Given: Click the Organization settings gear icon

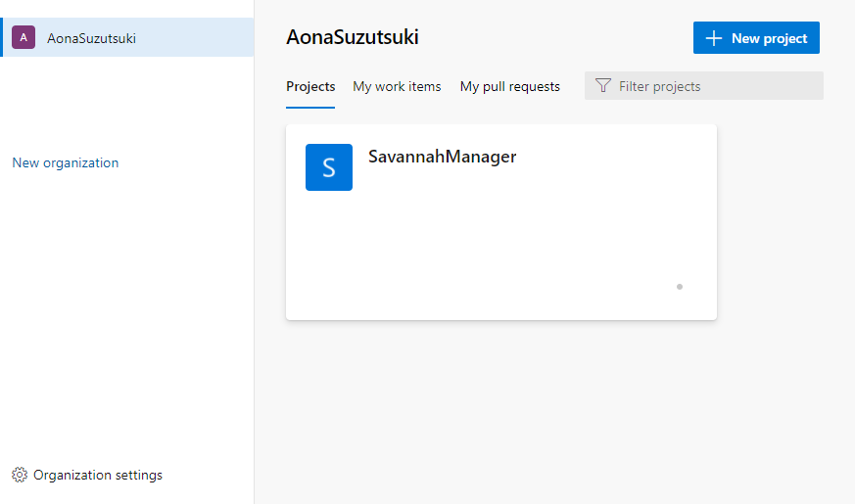Looking at the screenshot, I should (20, 475).
